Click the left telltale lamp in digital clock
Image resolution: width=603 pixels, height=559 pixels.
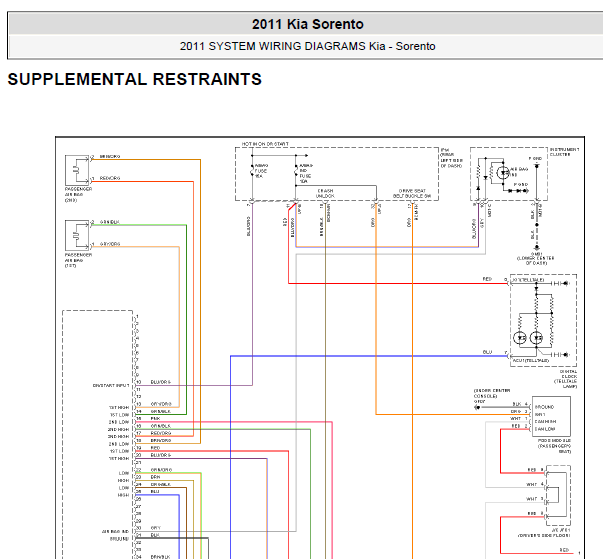point(520,338)
